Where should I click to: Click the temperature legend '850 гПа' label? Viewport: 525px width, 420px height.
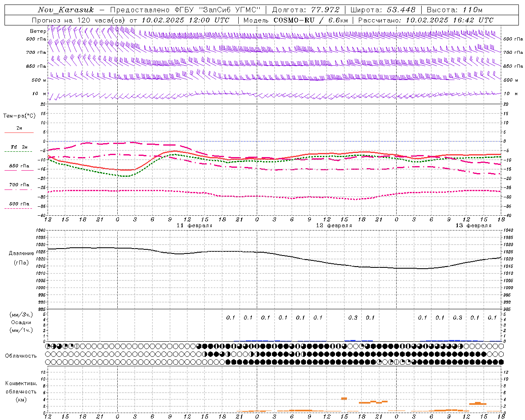19,166
